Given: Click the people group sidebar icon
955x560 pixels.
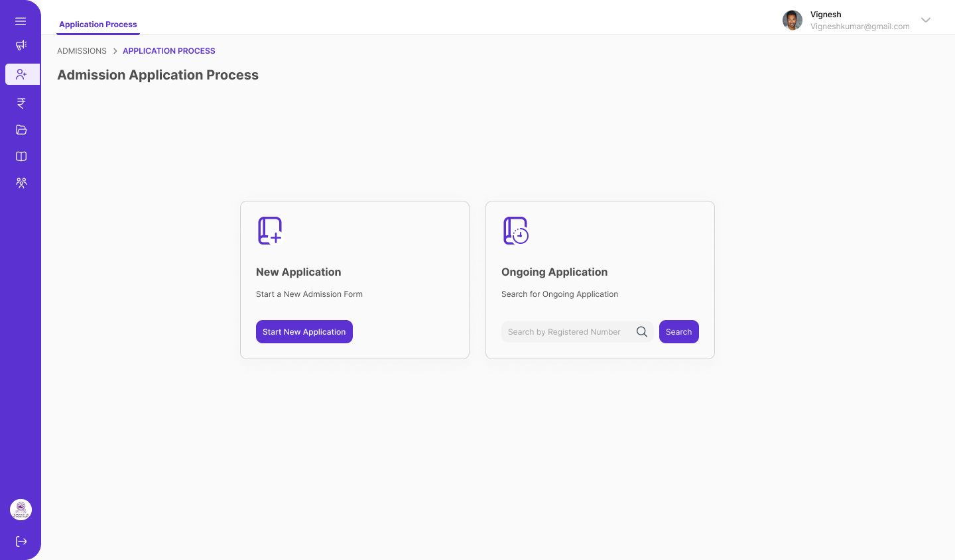Looking at the screenshot, I should pyautogui.click(x=21, y=183).
